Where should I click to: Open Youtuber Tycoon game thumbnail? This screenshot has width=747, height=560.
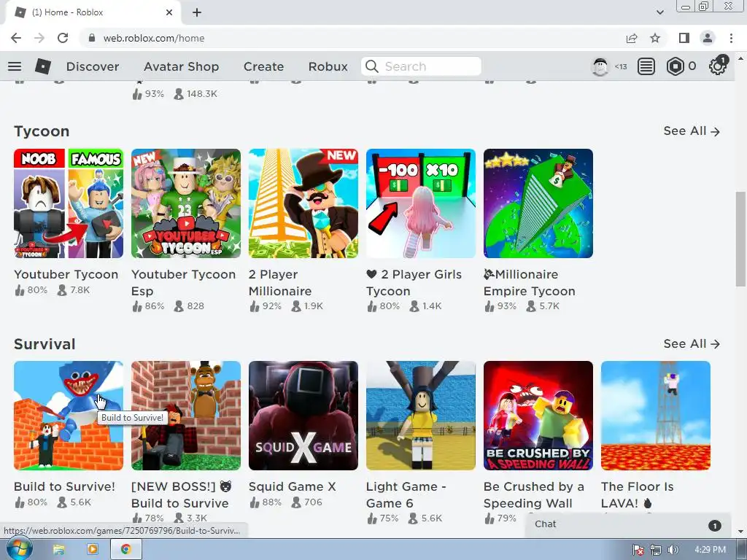click(x=69, y=203)
